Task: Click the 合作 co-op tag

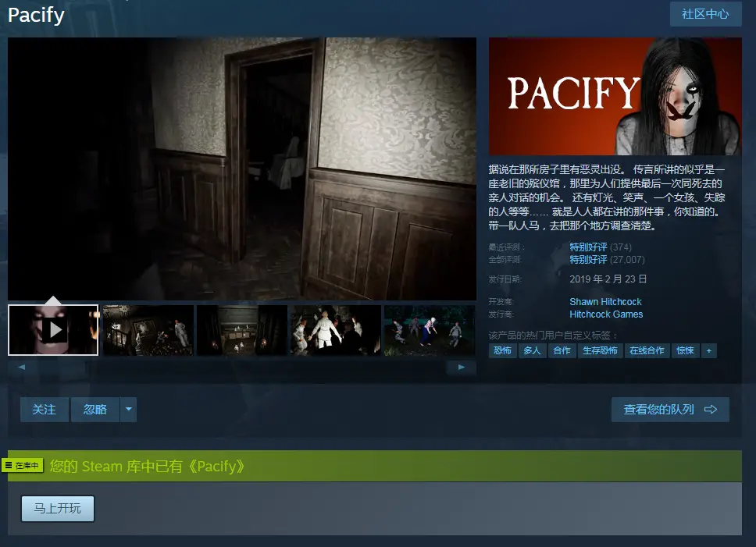Action: (x=562, y=350)
